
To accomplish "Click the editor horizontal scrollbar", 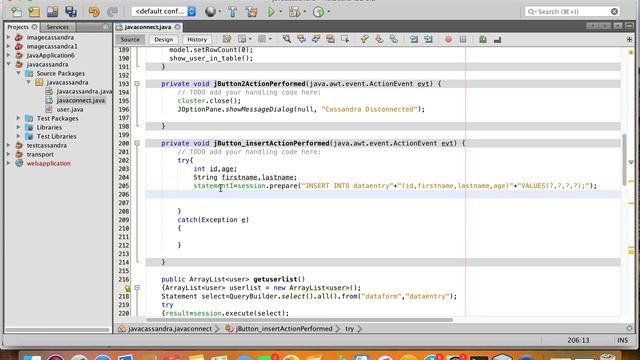I will (x=299, y=320).
